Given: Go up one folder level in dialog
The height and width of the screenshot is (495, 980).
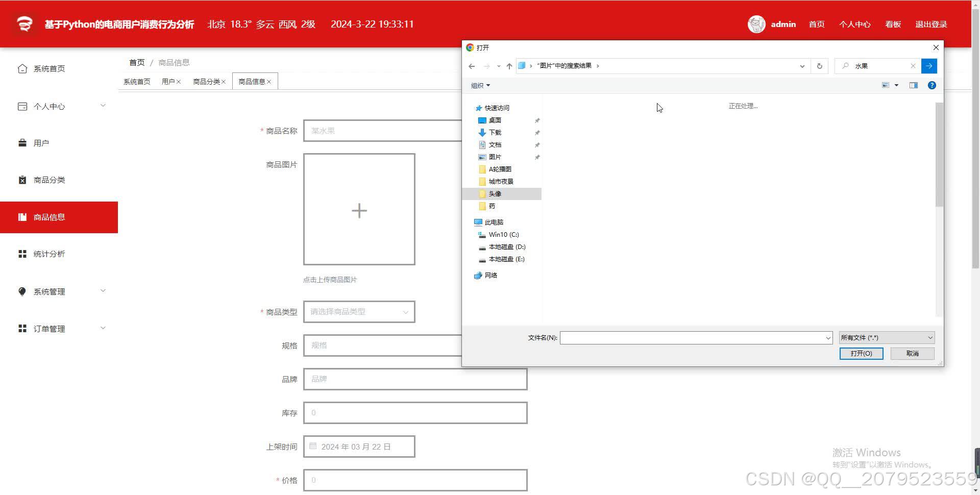Looking at the screenshot, I should [509, 66].
